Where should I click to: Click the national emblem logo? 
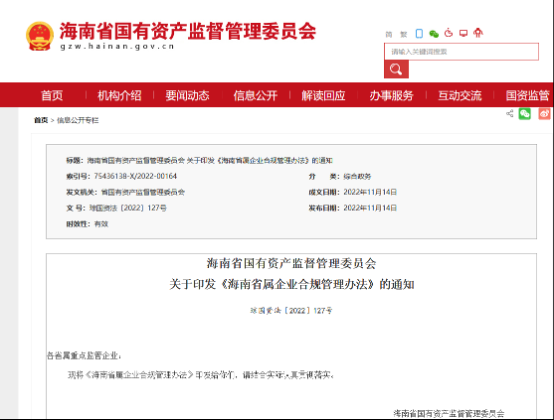pyautogui.click(x=40, y=36)
